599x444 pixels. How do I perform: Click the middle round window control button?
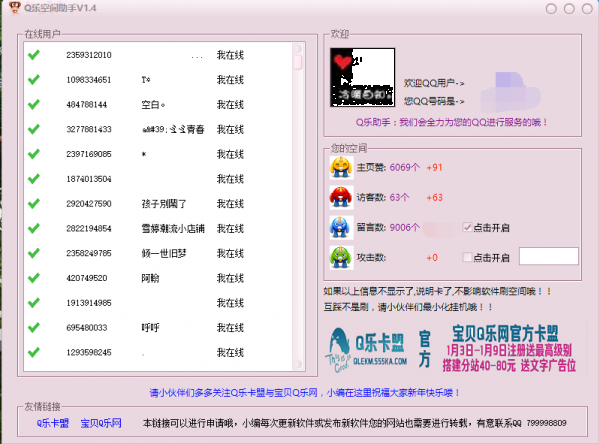[569, 8]
